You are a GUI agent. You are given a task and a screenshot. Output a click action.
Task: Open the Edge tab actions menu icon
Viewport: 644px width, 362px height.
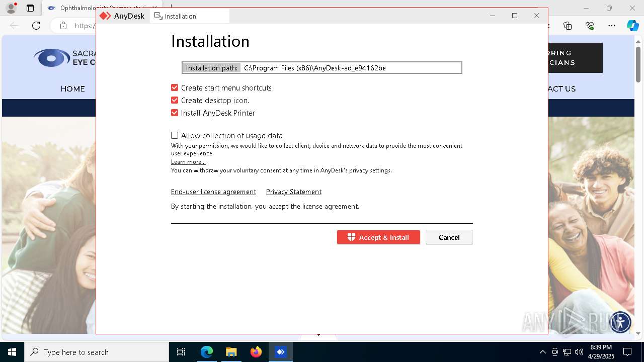[x=30, y=8]
